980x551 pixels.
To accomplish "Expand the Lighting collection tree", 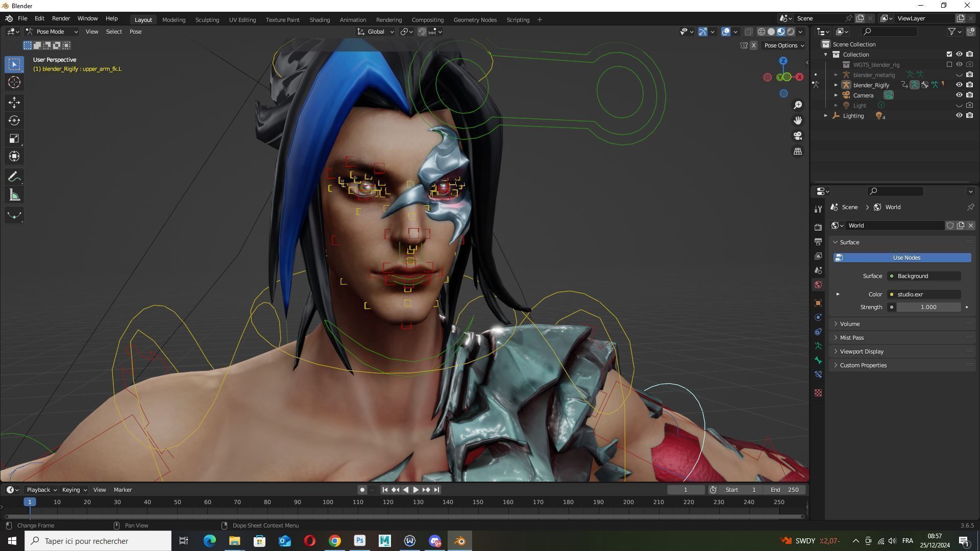I will click(x=825, y=116).
